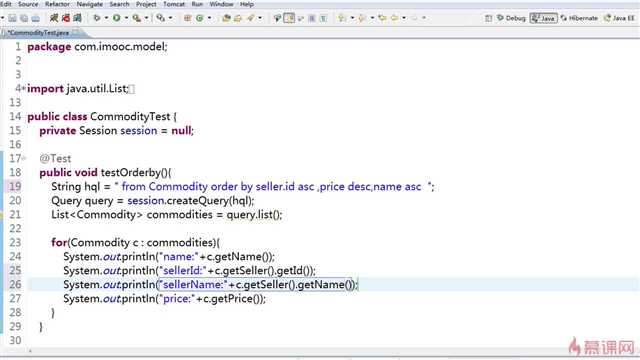Click the Open Task icon
This screenshot has width=640, height=360.
(238, 18)
